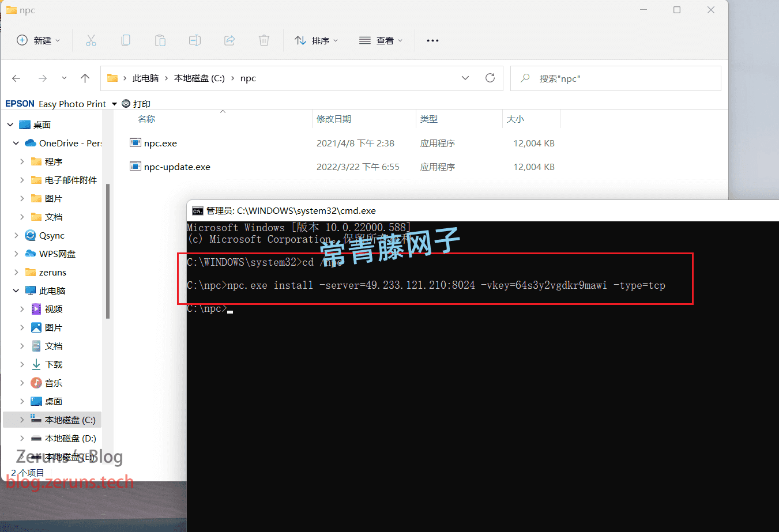Click the Qsync icon in sidebar
The height and width of the screenshot is (532, 779).
click(31, 235)
